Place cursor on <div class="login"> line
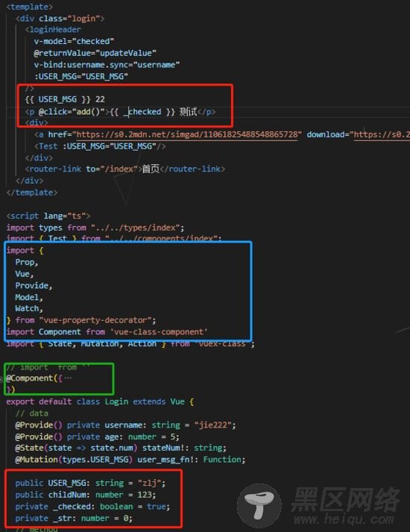410x532 pixels. tap(60, 19)
